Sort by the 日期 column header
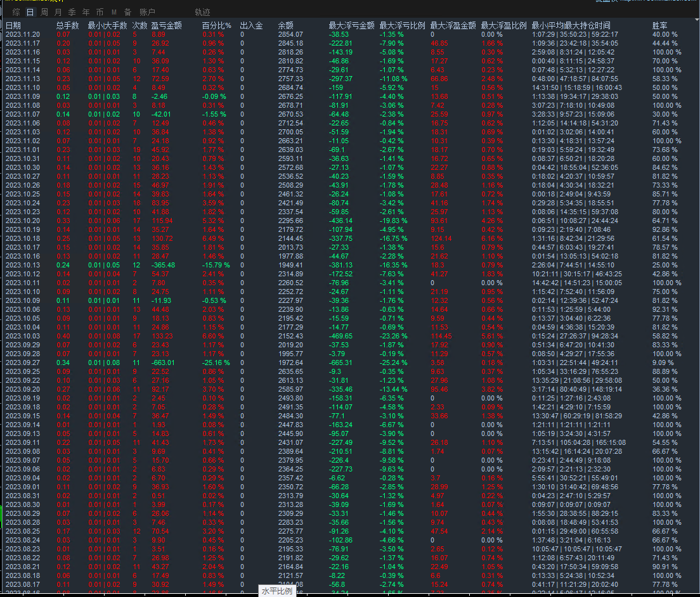 (x=13, y=25)
